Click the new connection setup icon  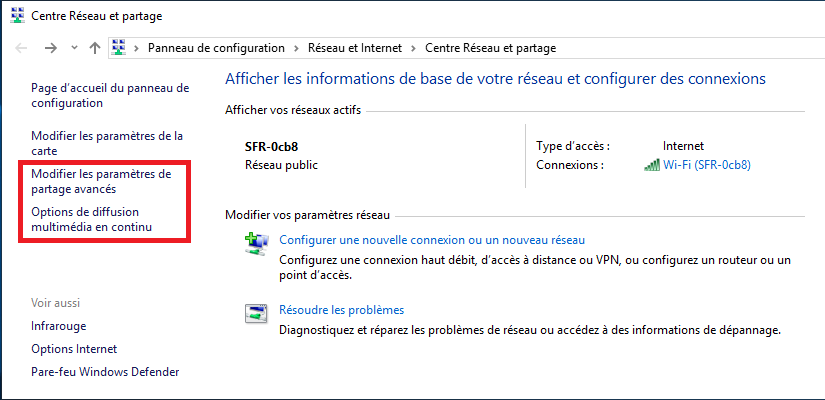click(x=256, y=243)
